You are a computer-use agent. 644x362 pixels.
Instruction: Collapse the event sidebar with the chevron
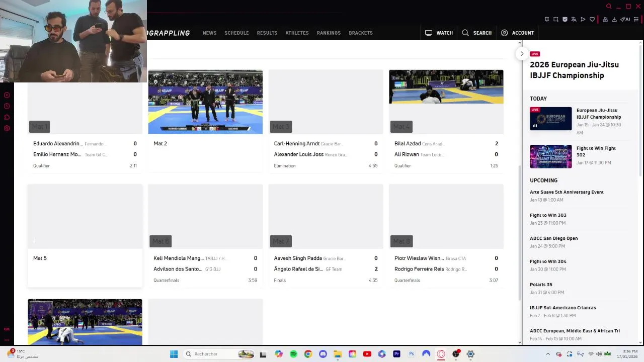[522, 54]
